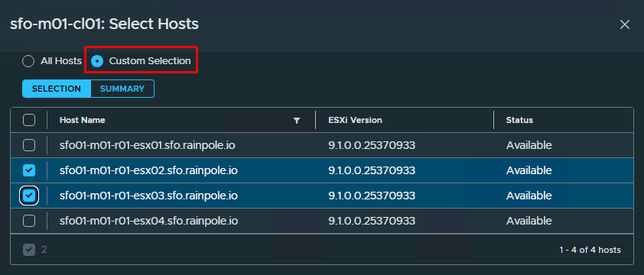This screenshot has width=644, height=275.
Task: Click the Available status of esx02 row
Action: tap(529, 170)
